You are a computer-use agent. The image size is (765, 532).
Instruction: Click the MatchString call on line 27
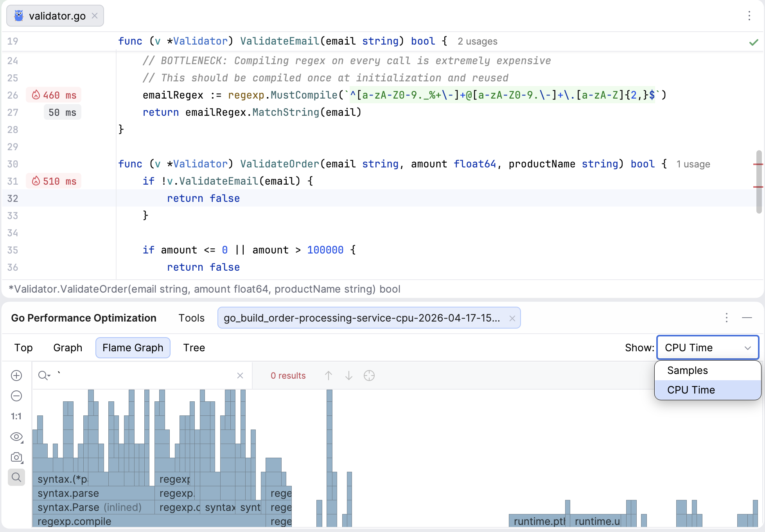(x=286, y=112)
